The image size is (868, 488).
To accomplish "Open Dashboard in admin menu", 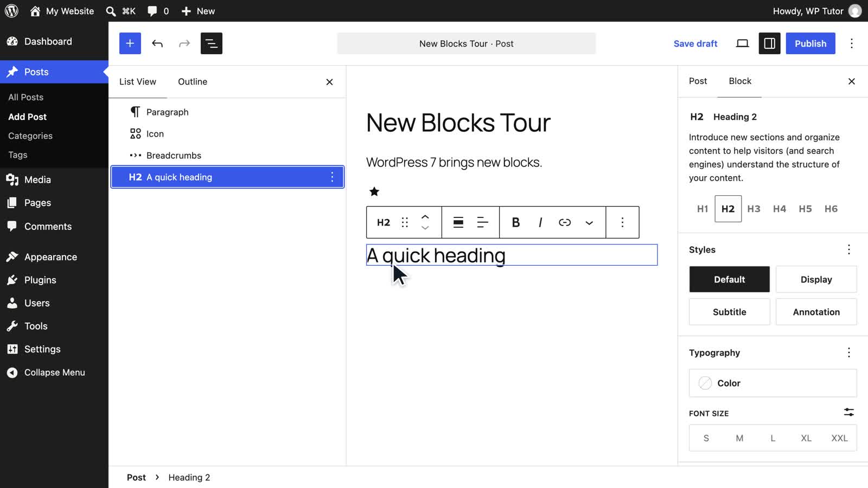I will (x=54, y=41).
